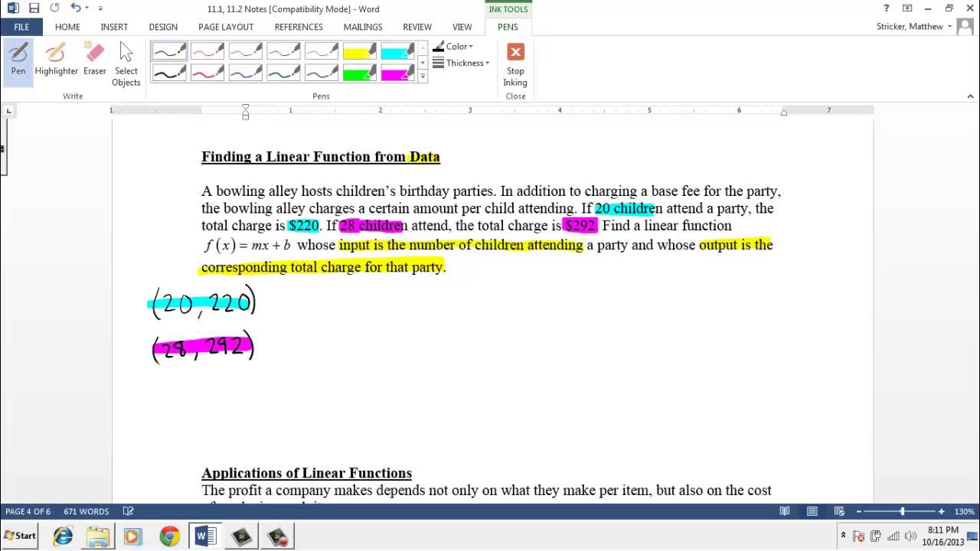
Task: Expand the Pens gallery More arrow
Action: [423, 77]
